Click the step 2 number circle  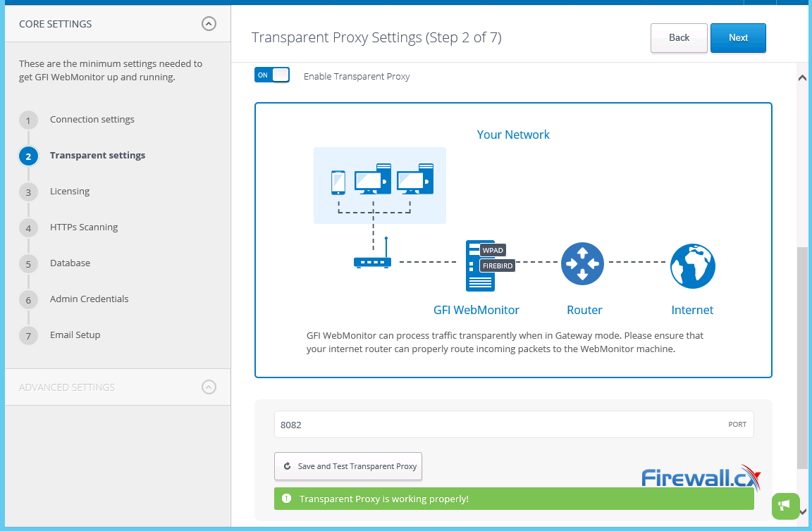pos(28,156)
